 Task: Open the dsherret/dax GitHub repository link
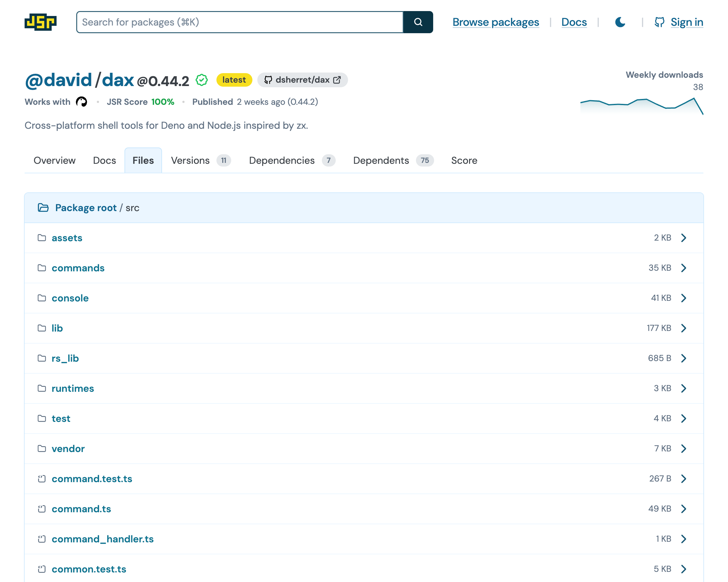point(302,80)
